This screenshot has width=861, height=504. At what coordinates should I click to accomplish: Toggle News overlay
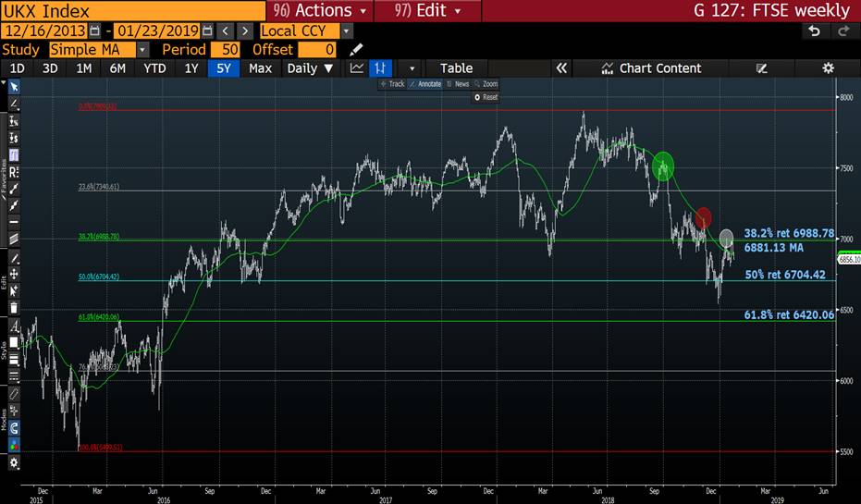458,84
